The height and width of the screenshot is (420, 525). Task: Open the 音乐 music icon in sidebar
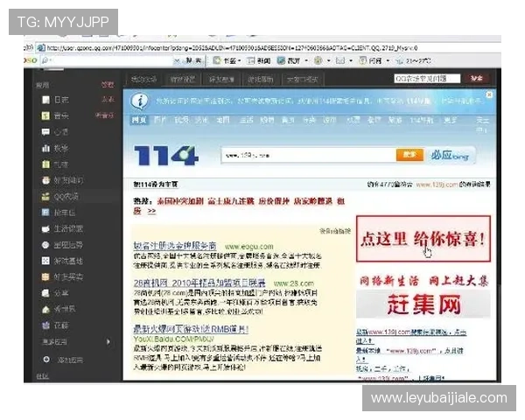[x=45, y=115]
